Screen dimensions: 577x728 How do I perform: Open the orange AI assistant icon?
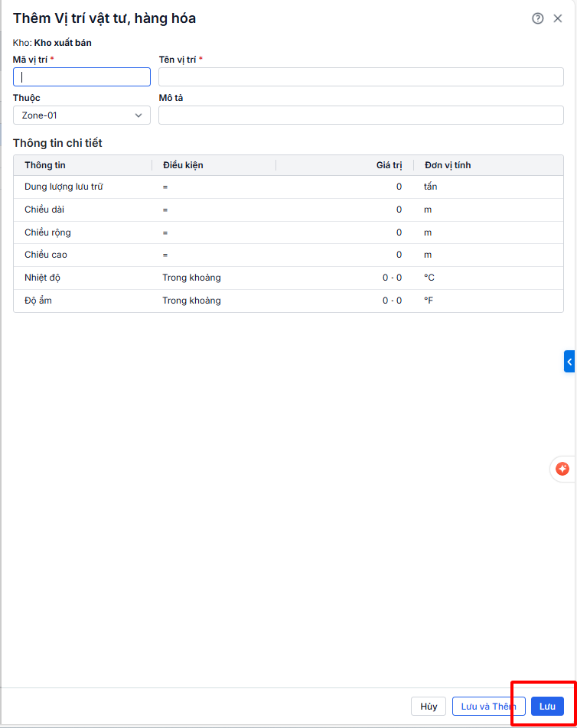[x=562, y=469]
